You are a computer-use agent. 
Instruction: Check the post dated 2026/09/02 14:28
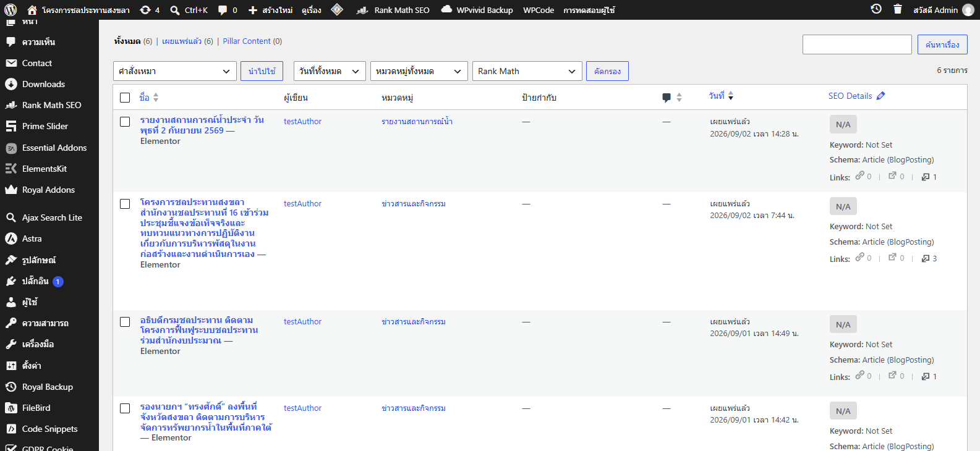click(x=125, y=122)
